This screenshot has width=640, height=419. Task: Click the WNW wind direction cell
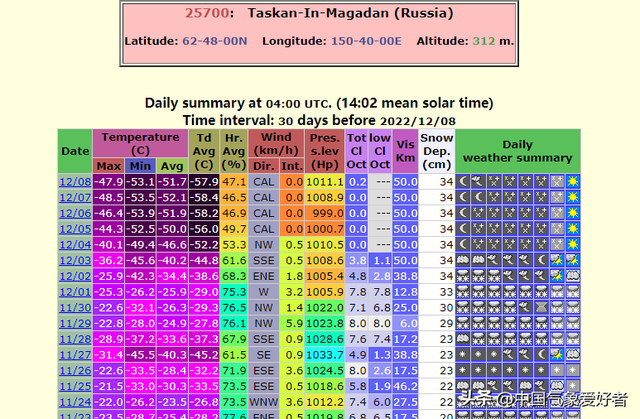coord(264,402)
